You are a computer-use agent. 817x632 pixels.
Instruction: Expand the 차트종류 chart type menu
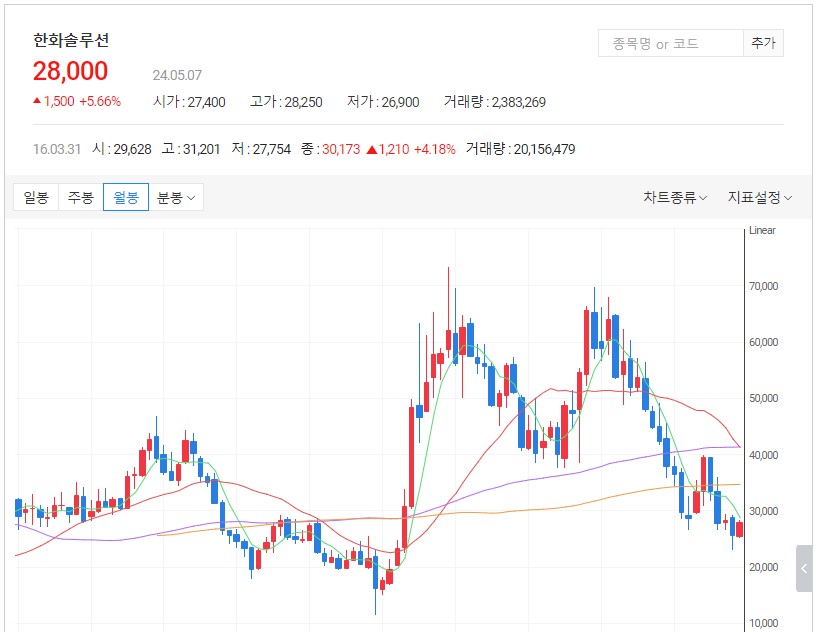(x=674, y=197)
